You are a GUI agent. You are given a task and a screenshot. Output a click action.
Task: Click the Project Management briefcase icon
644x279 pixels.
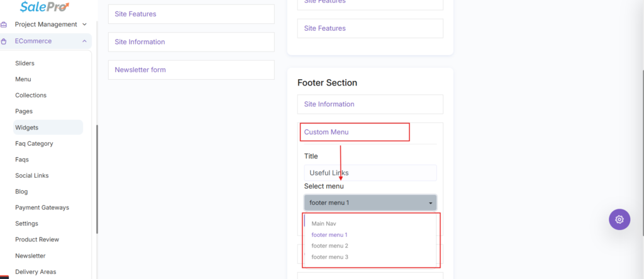click(4, 25)
